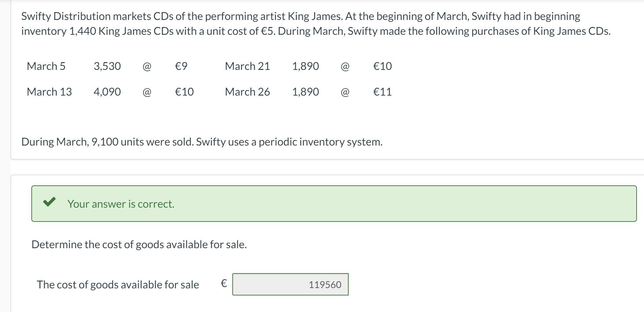The height and width of the screenshot is (312, 644).
Task: Select the "March 21" date cell
Action: pos(247,66)
